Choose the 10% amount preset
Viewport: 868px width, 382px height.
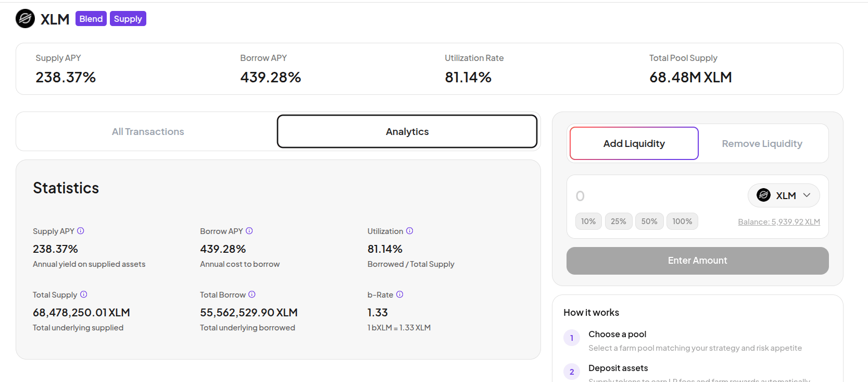[x=588, y=221]
